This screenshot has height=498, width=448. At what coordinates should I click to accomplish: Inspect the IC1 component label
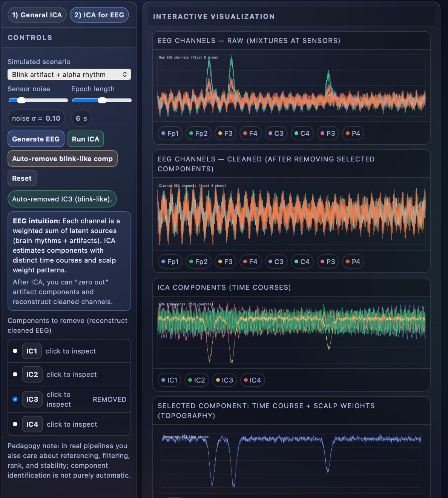pyautogui.click(x=32, y=351)
